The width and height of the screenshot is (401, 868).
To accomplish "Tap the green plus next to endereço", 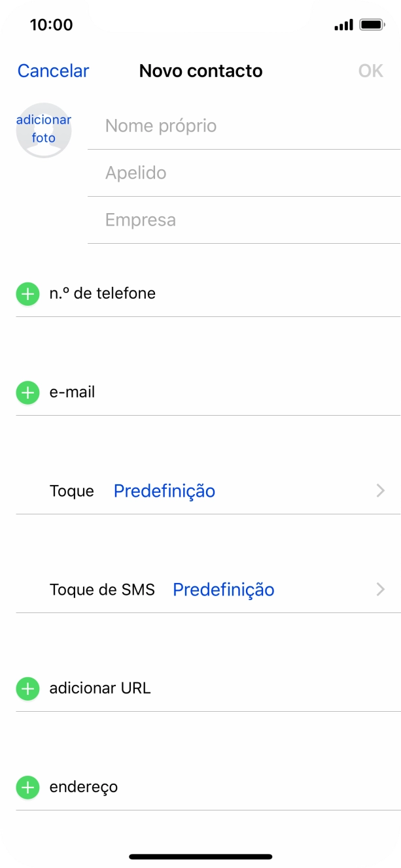I will pyautogui.click(x=27, y=787).
